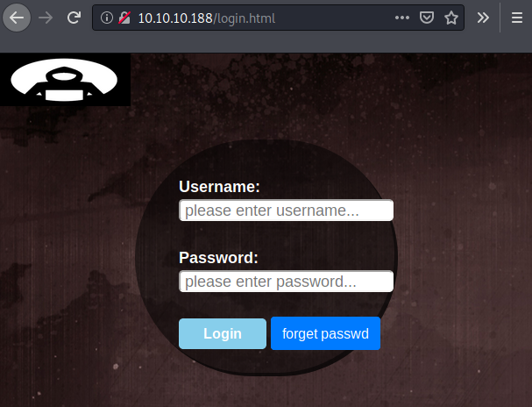Click the forward navigation arrow
The height and width of the screenshot is (407, 532).
coord(46,17)
